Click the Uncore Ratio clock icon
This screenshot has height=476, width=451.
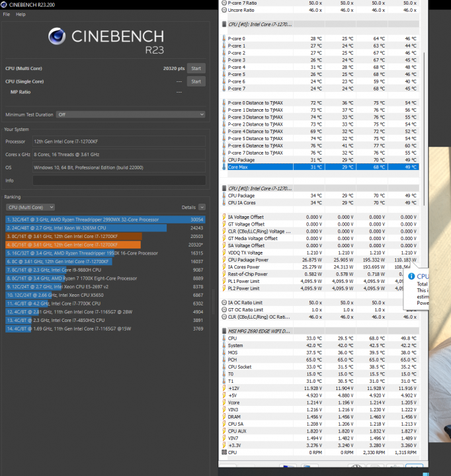coord(224,10)
